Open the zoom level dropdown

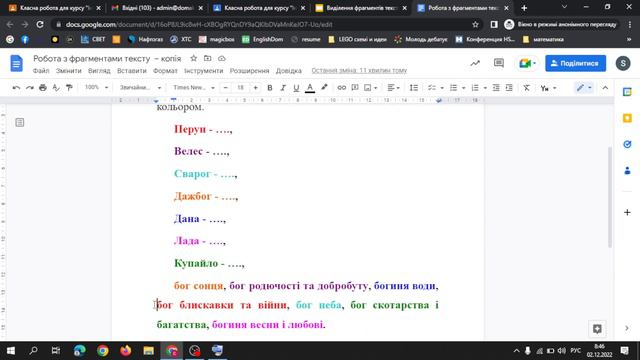click(96, 87)
